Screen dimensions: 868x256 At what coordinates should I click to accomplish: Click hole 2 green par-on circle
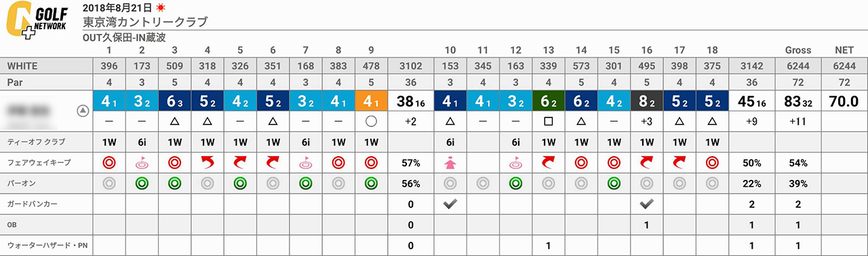click(x=142, y=183)
